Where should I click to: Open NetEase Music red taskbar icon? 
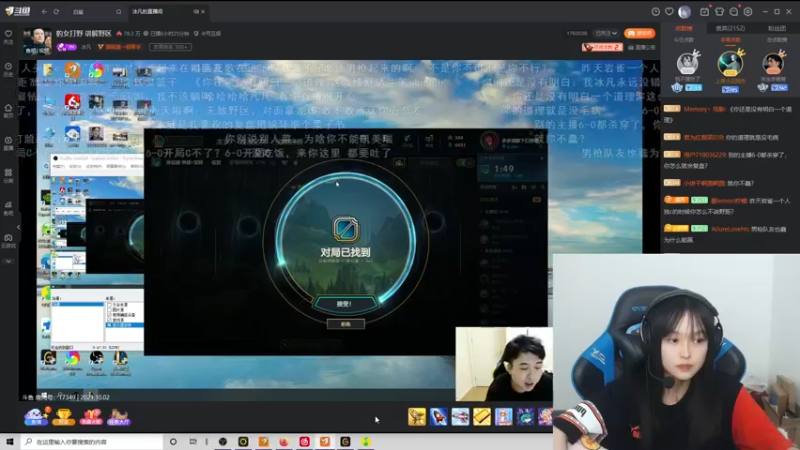305,441
